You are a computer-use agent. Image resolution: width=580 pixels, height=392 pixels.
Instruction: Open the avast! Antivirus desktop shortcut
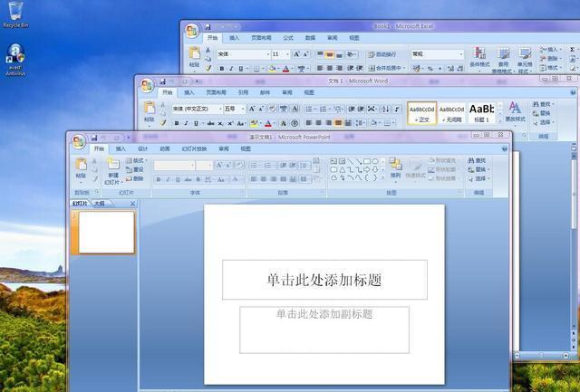click(15, 60)
